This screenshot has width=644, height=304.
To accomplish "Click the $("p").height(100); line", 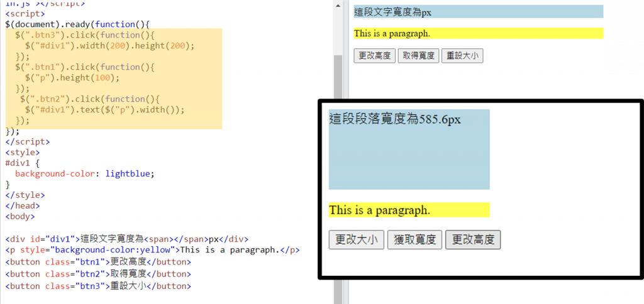I will click(x=73, y=77).
